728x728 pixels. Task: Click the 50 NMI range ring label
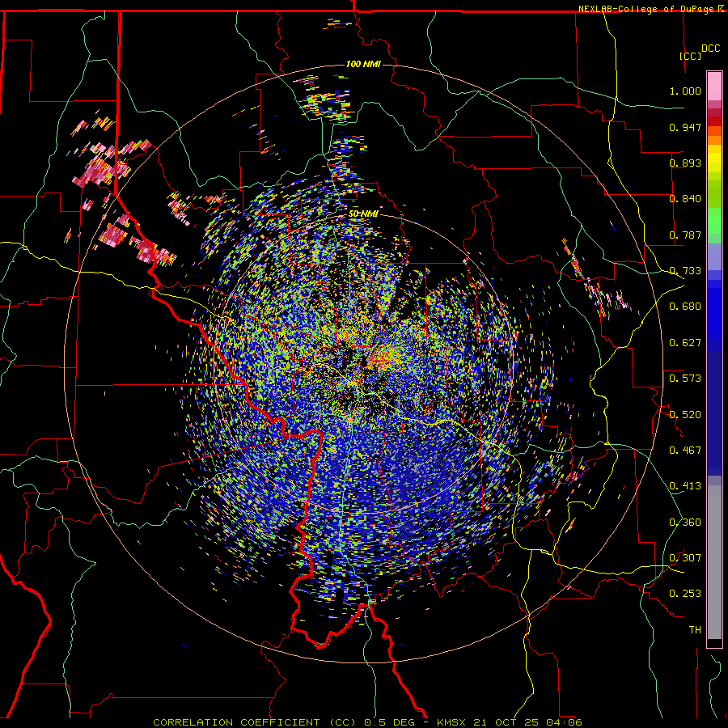363,214
